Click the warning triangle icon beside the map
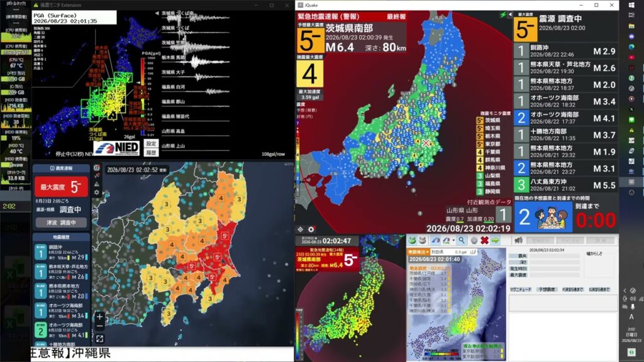644x362 pixels. pos(96,184)
